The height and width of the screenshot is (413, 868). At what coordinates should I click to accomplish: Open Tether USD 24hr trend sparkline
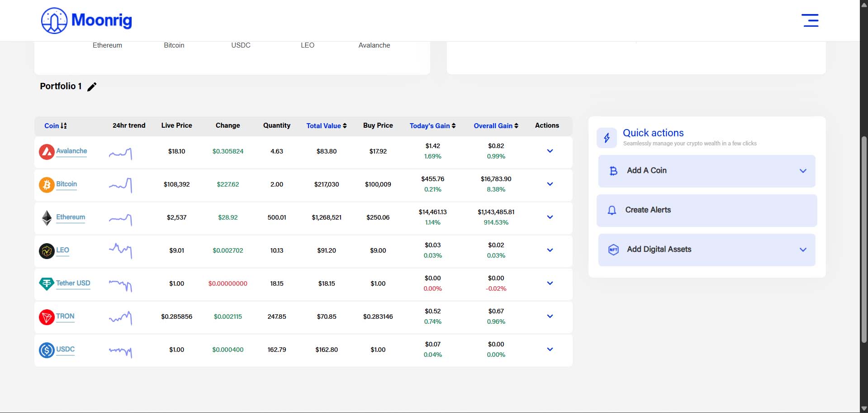[x=120, y=285]
